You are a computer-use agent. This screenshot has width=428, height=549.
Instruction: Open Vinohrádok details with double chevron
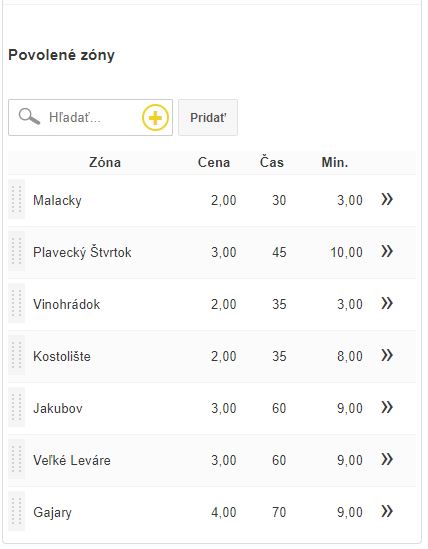click(387, 303)
